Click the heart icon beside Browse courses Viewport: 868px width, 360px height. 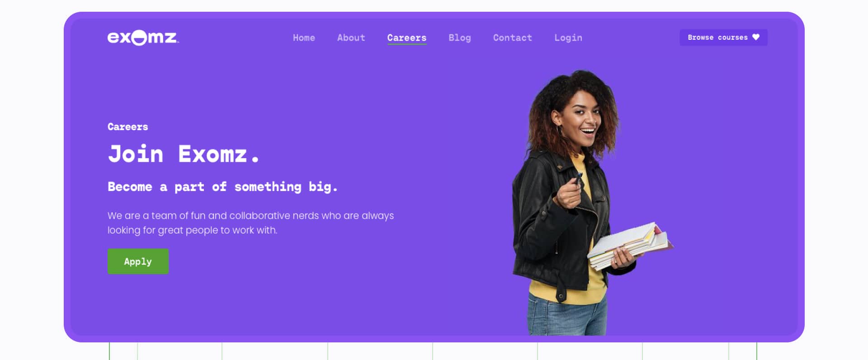[x=756, y=37]
